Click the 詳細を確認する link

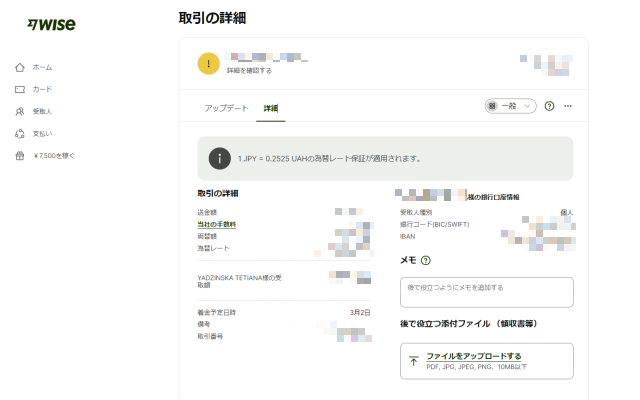pos(249,71)
